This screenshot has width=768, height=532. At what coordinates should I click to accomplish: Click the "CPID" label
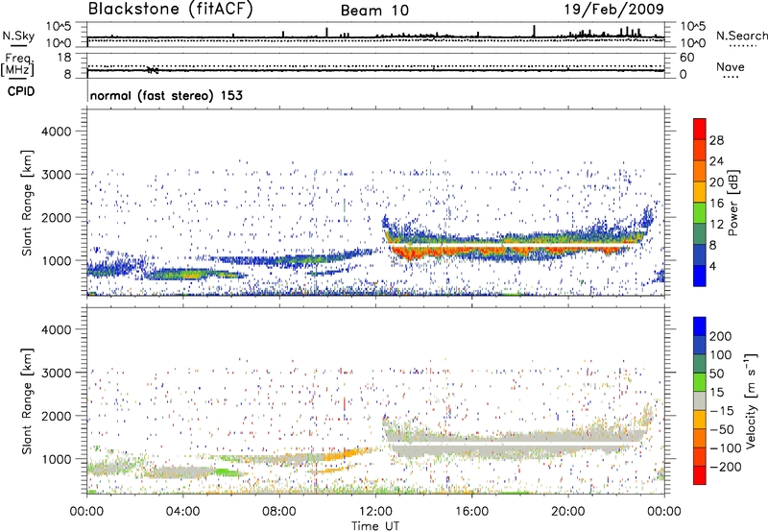[21, 91]
